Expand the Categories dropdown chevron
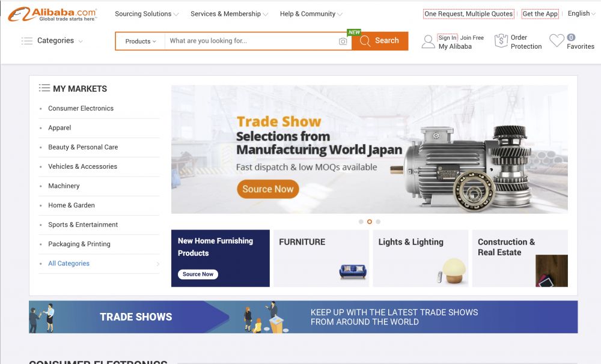 pyautogui.click(x=80, y=41)
